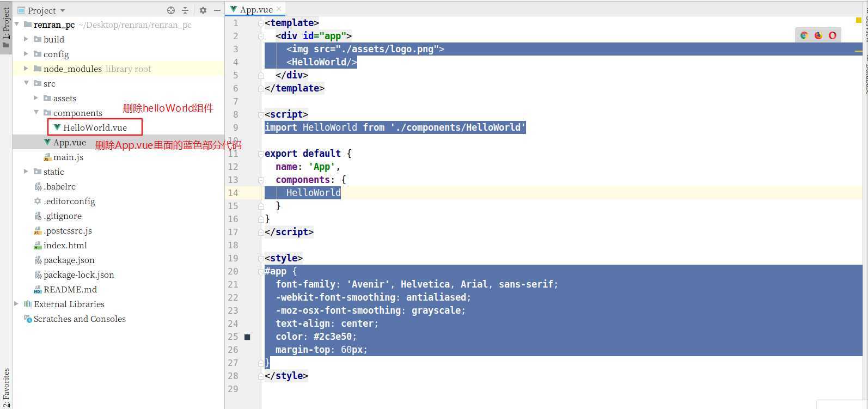This screenshot has width=868, height=409.
Task: Fold the script block on line 8
Action: pyautogui.click(x=261, y=115)
